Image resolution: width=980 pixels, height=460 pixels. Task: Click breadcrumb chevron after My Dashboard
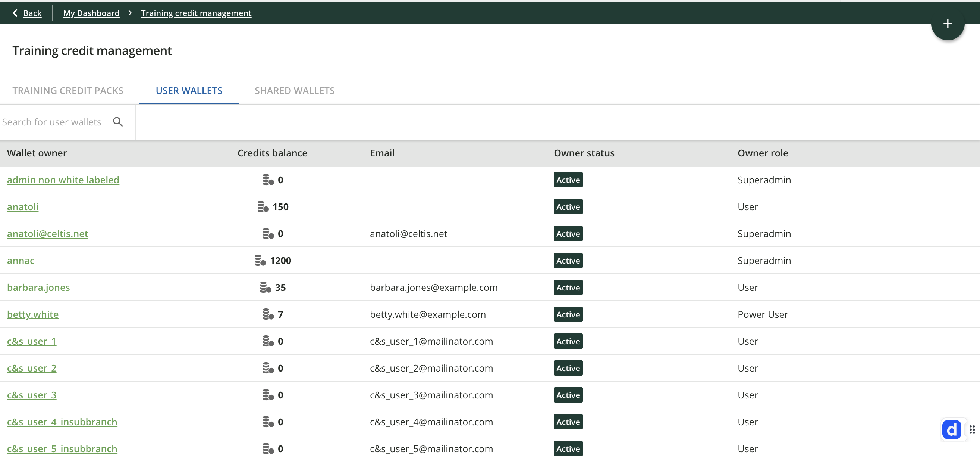pyautogui.click(x=130, y=13)
